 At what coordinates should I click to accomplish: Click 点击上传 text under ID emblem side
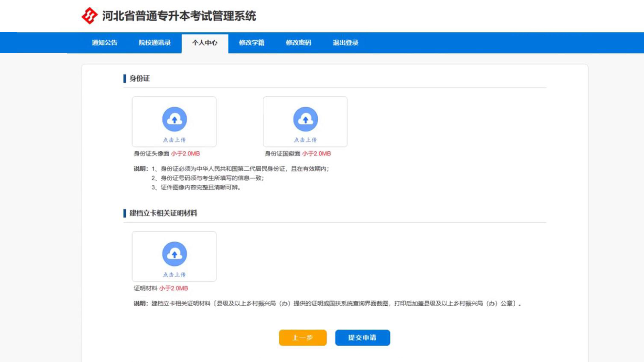(x=305, y=140)
